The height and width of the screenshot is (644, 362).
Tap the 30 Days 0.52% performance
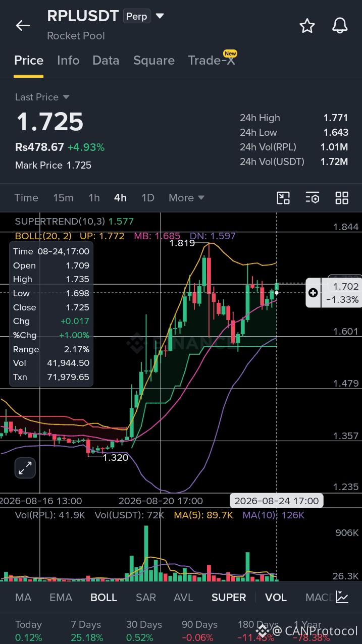[143, 631]
